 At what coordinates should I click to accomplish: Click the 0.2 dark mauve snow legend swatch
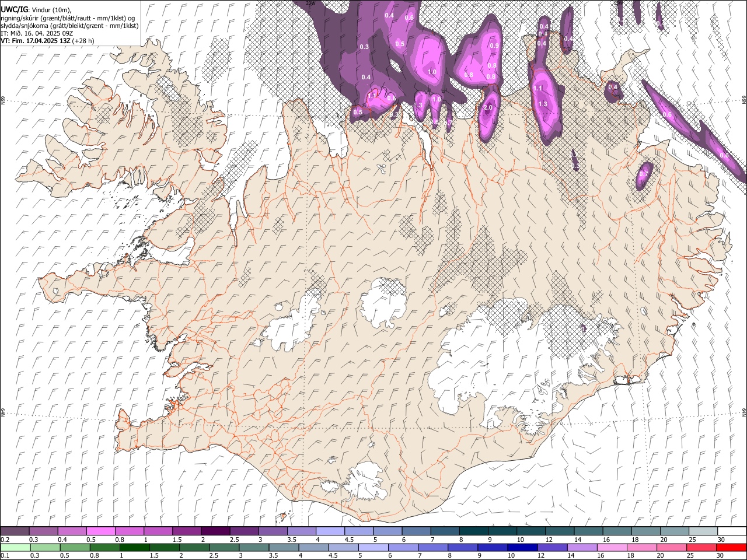click(x=15, y=531)
